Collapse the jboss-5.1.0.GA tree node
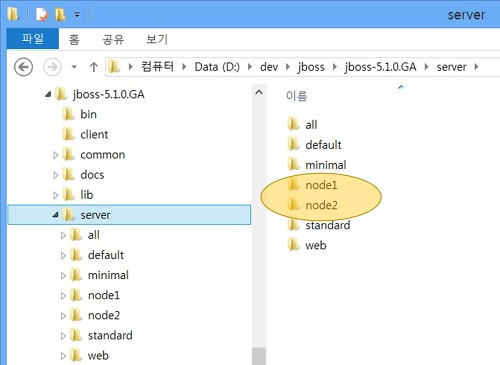The image size is (500, 365). click(x=48, y=95)
